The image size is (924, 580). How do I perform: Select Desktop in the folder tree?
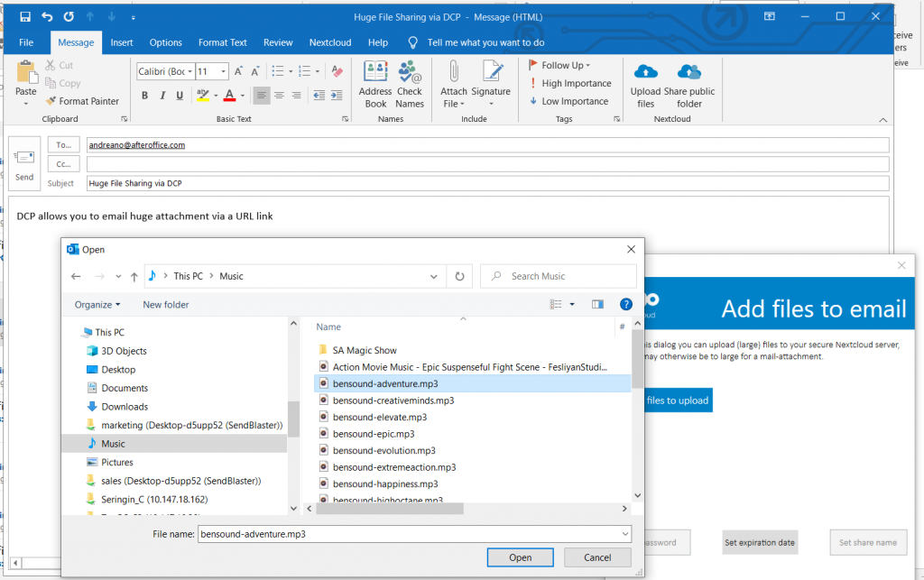click(x=118, y=370)
